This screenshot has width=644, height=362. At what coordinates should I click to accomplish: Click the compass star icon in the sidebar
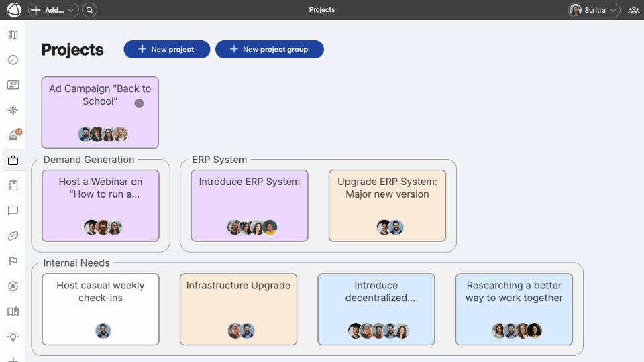pos(13,110)
